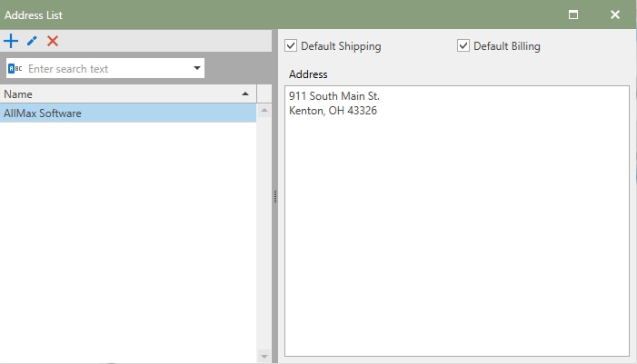Select the AllMax Software row

tap(128, 113)
